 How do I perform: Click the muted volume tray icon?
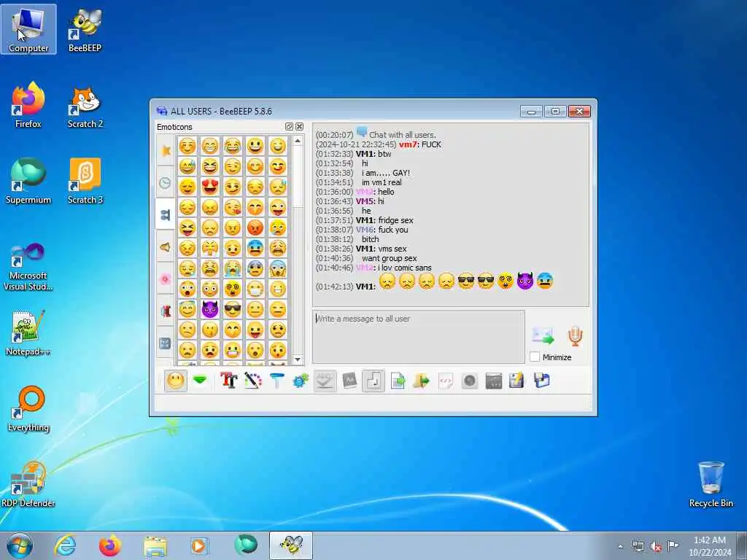click(x=656, y=546)
